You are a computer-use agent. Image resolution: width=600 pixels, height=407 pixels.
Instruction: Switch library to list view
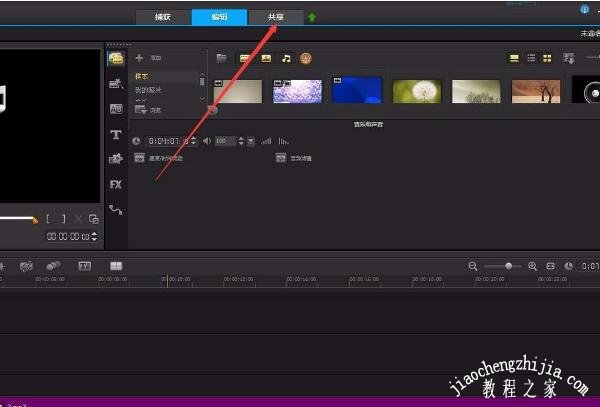coord(531,59)
